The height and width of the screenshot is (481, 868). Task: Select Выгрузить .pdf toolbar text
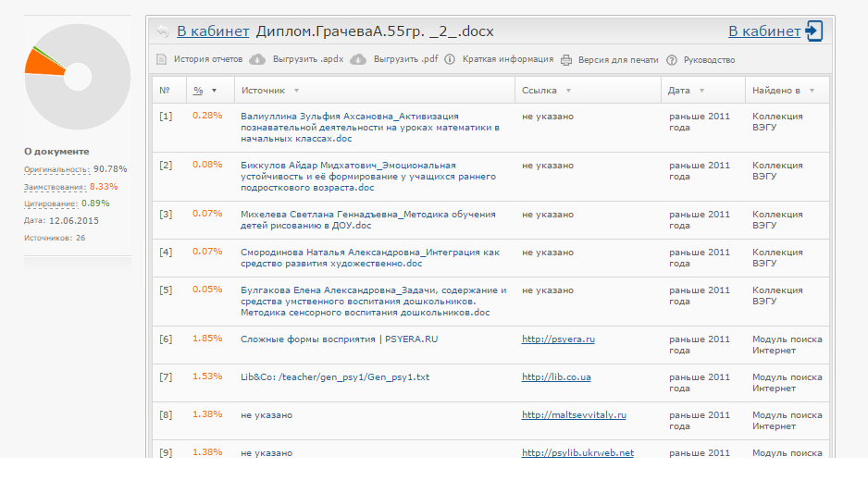point(405,60)
